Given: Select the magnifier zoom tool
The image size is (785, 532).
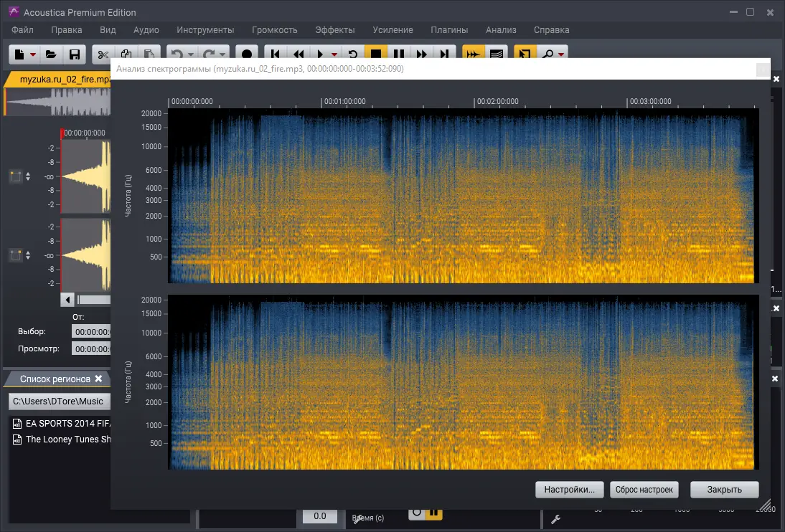Looking at the screenshot, I should click(547, 54).
